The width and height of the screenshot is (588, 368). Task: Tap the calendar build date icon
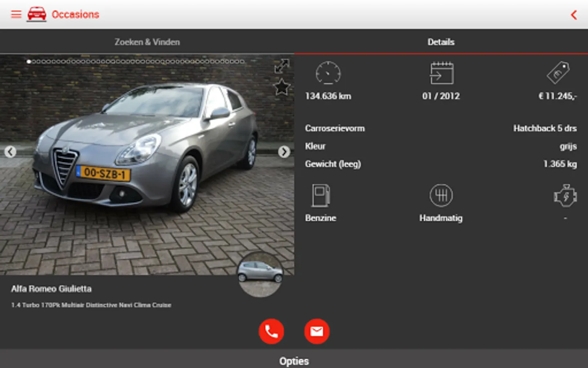[441, 73]
